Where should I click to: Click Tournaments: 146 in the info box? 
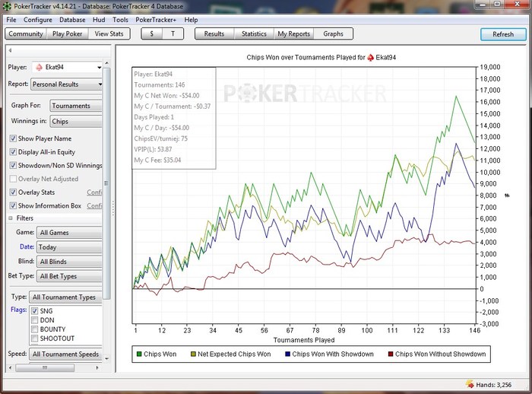(x=160, y=85)
